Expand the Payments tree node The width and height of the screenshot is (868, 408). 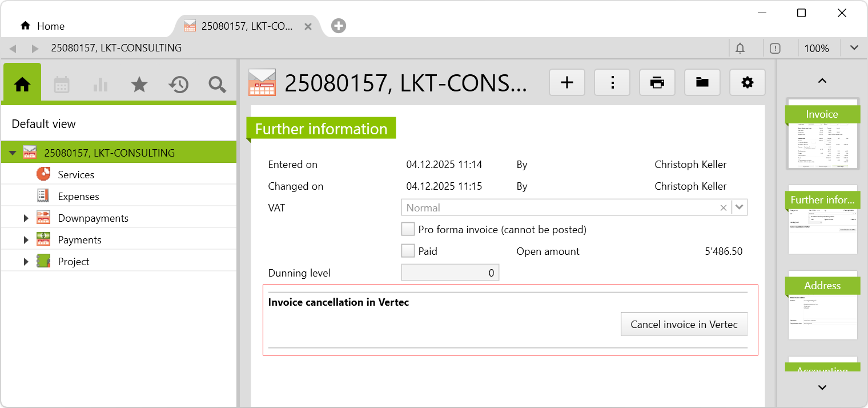(x=26, y=240)
